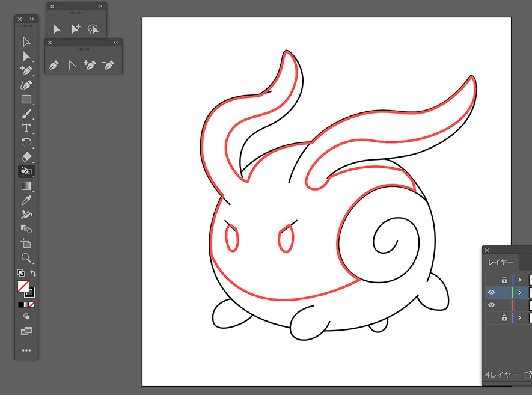
Task: Choose the Artboard tool
Action: tap(26, 243)
